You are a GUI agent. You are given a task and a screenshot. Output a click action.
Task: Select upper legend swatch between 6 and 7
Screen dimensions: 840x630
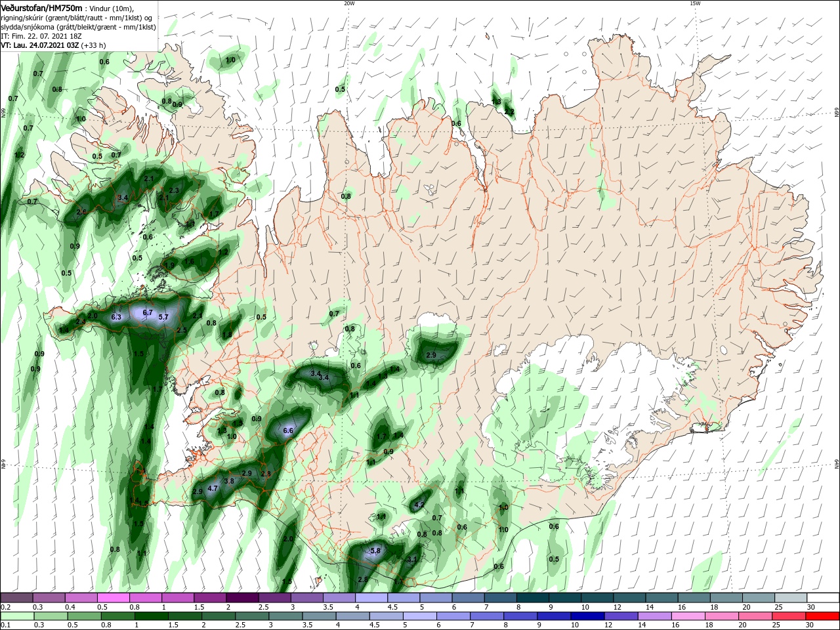pyautogui.click(x=468, y=598)
